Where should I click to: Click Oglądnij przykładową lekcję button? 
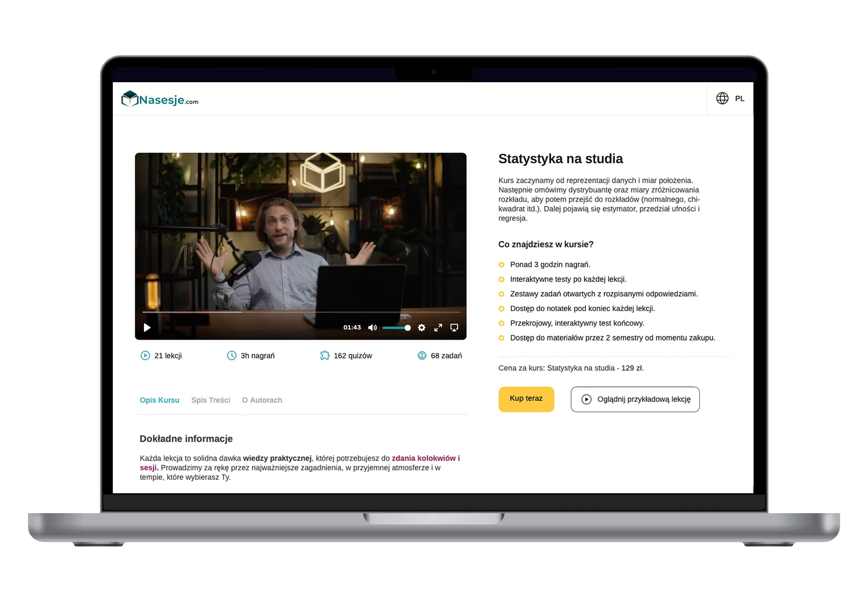[x=635, y=399]
